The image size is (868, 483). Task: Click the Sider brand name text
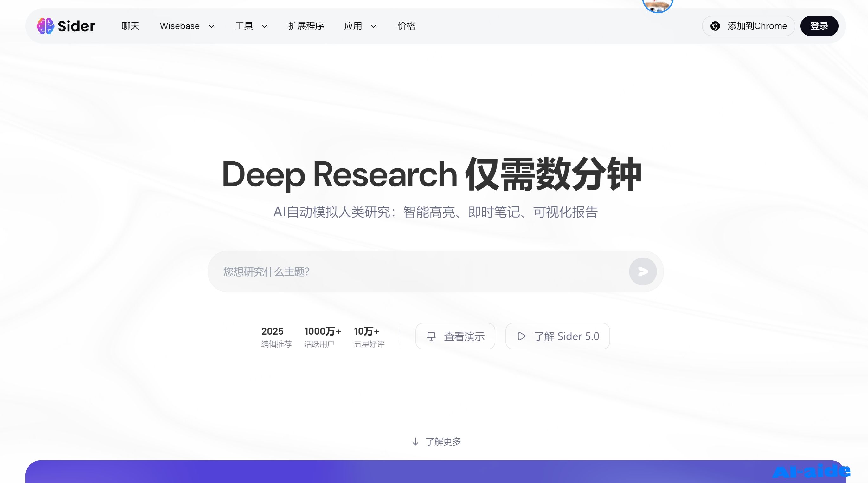tap(76, 26)
